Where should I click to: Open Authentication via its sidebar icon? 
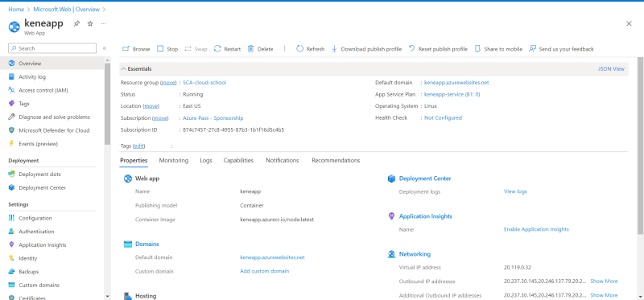(11, 232)
